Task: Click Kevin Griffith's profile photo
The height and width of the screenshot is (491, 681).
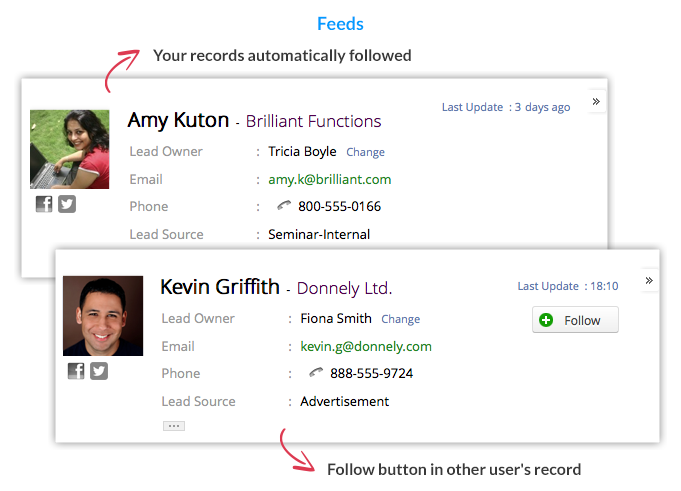Action: (x=103, y=316)
